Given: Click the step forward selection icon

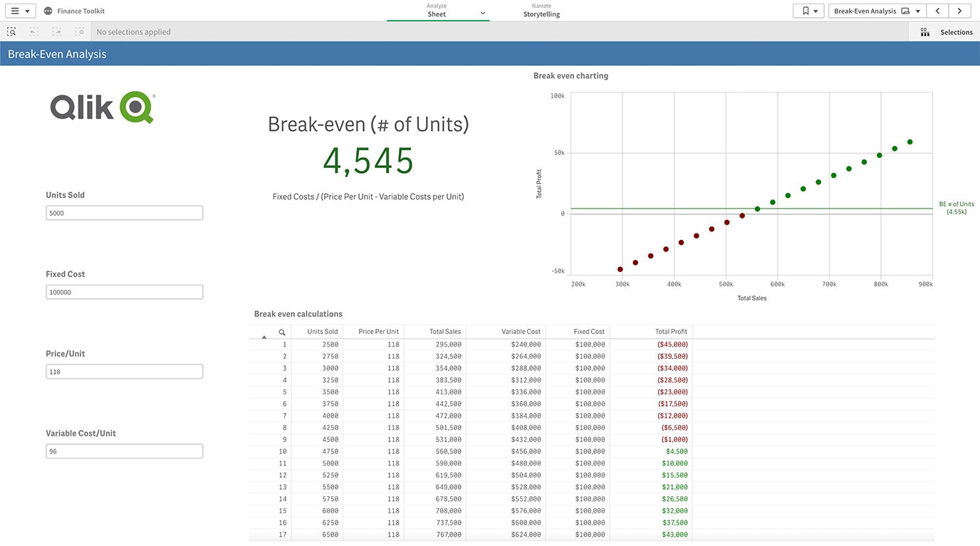Looking at the screenshot, I should pos(57,31).
